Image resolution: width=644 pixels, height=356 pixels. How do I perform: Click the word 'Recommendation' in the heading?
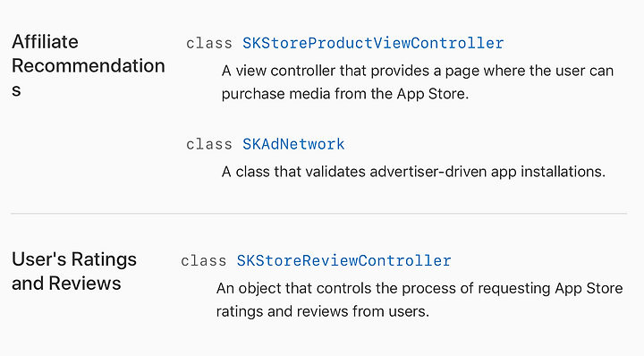89,65
